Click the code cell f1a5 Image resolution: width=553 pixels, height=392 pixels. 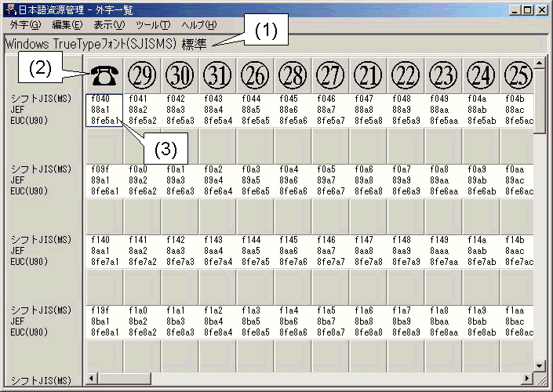[326, 310]
